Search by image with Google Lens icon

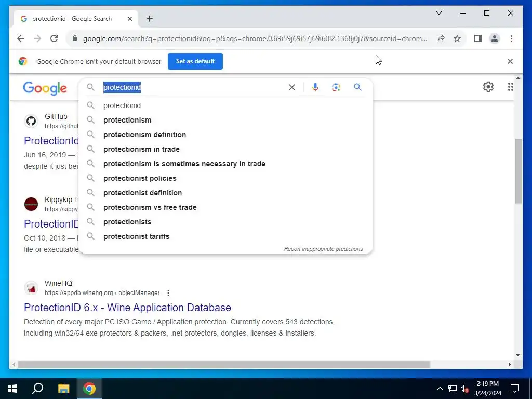coord(336,87)
